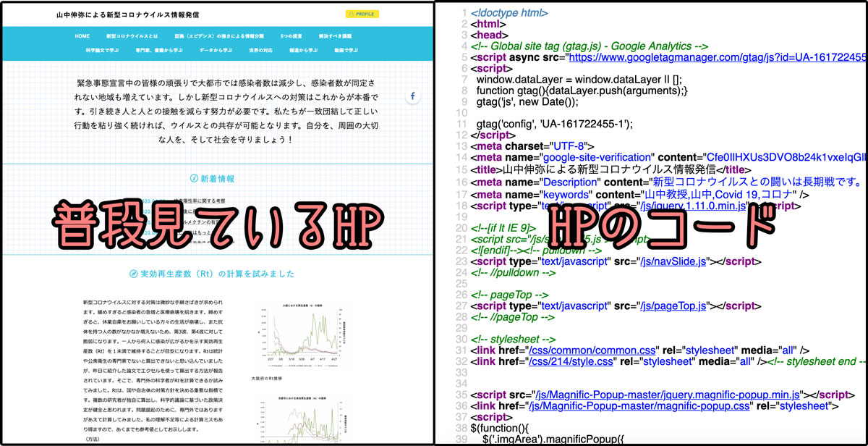The height and width of the screenshot is (446, 868).
Task: Click the 新着情報 section heading
Action: tap(217, 178)
